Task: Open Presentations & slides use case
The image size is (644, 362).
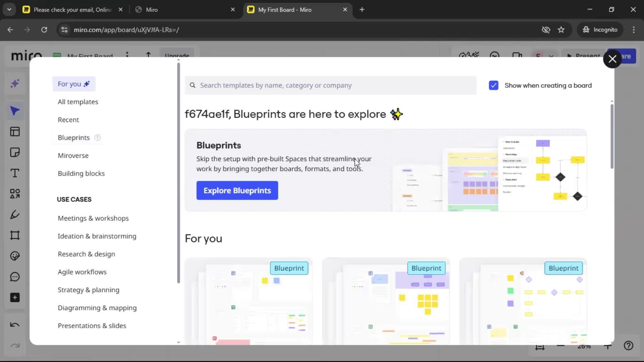Action: pos(92,326)
